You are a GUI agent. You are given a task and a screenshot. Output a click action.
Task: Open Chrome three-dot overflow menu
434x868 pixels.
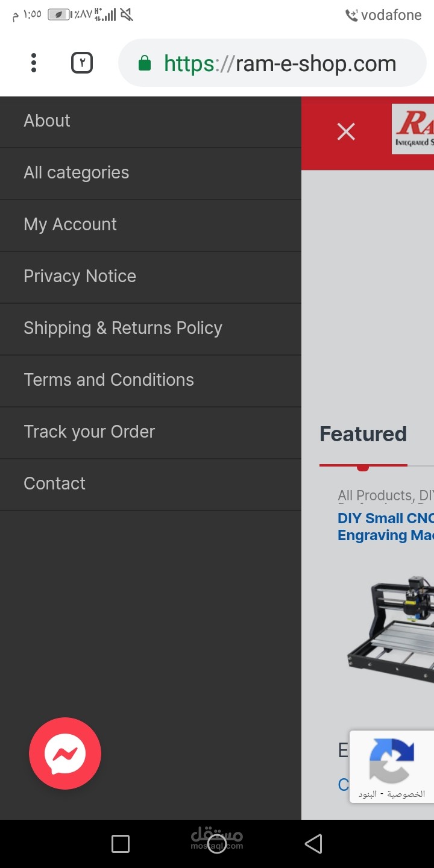click(x=34, y=63)
